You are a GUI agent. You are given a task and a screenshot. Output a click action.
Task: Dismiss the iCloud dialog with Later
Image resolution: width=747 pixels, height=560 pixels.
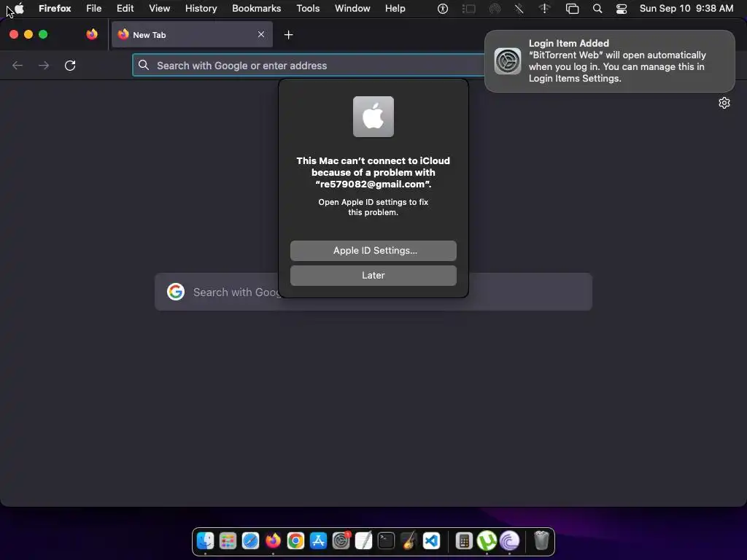373,275
